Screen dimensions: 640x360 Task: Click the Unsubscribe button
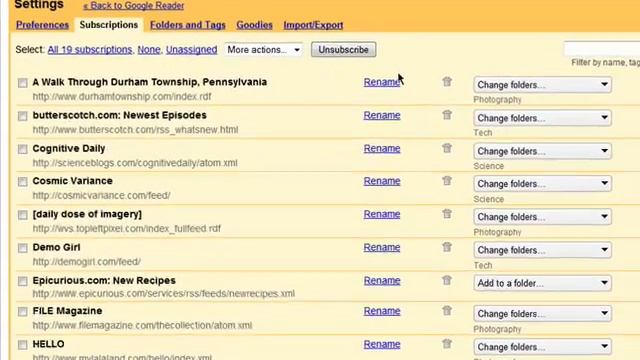click(x=343, y=49)
